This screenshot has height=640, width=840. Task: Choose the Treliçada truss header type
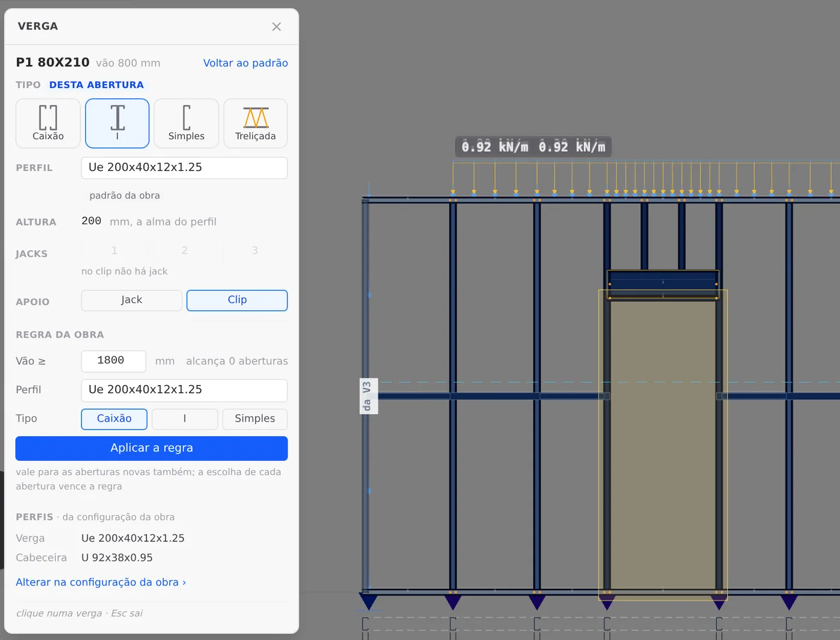[x=256, y=123]
